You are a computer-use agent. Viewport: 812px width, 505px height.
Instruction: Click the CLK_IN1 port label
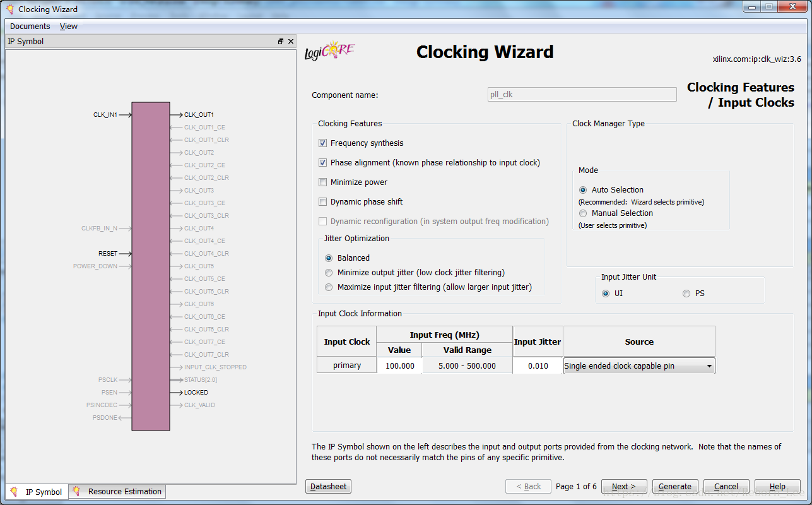105,115
